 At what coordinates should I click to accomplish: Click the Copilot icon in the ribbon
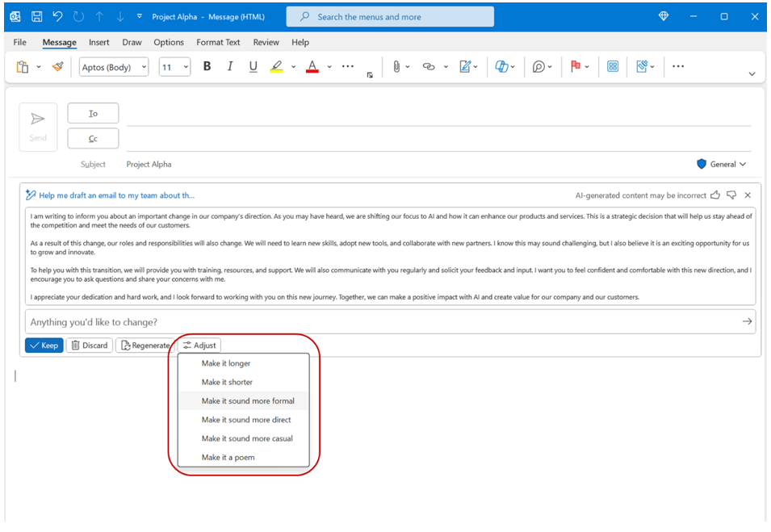(x=501, y=67)
